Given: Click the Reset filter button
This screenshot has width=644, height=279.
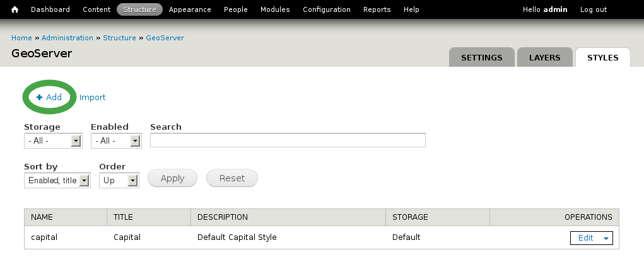Looking at the screenshot, I should click(x=232, y=178).
